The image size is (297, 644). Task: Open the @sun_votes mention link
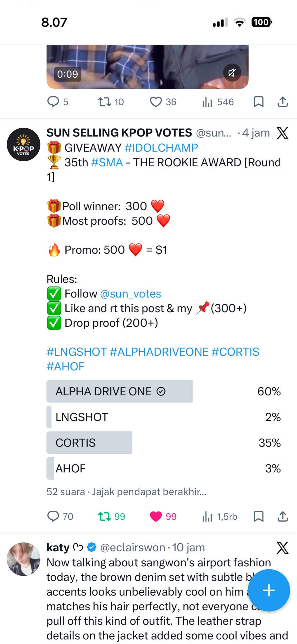(130, 294)
